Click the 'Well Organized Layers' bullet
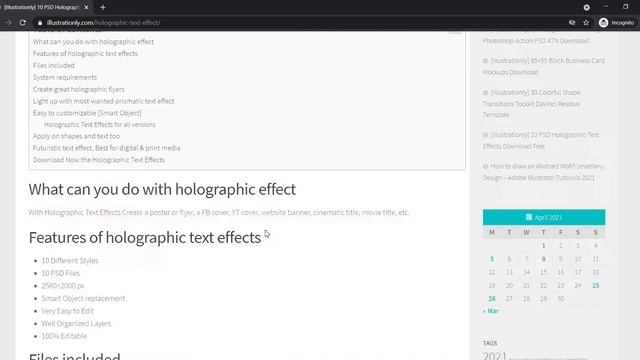Image resolution: width=640 pixels, height=360 pixels. [76, 324]
